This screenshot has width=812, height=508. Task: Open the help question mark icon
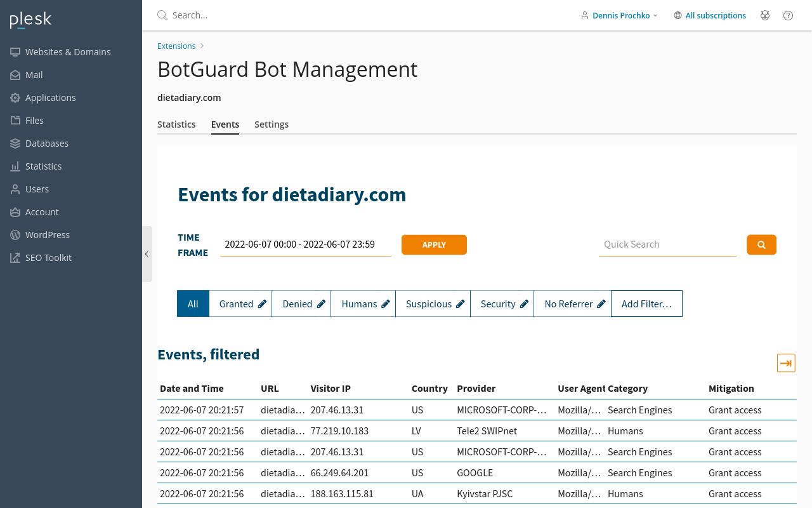[x=788, y=15]
